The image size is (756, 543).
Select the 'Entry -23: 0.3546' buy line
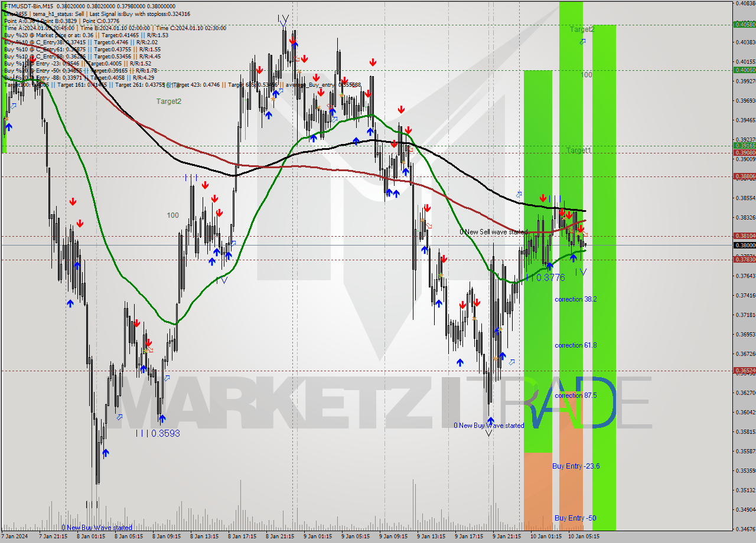tap(77, 63)
